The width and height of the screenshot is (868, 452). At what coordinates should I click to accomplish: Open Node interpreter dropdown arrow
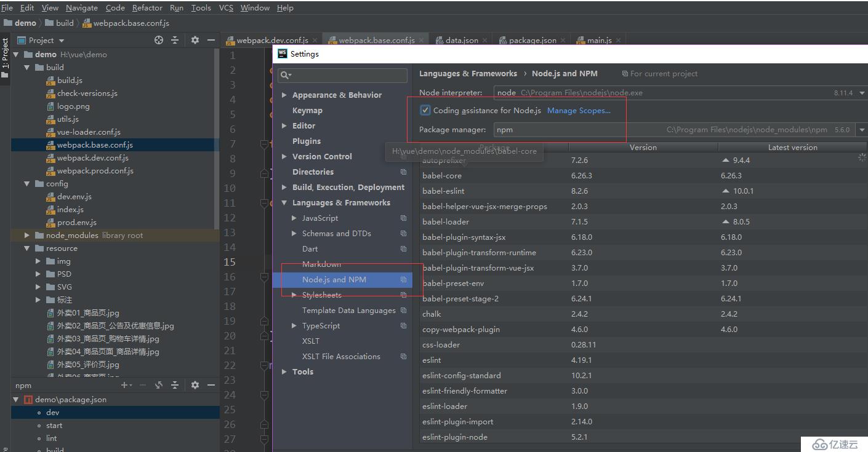(862, 93)
